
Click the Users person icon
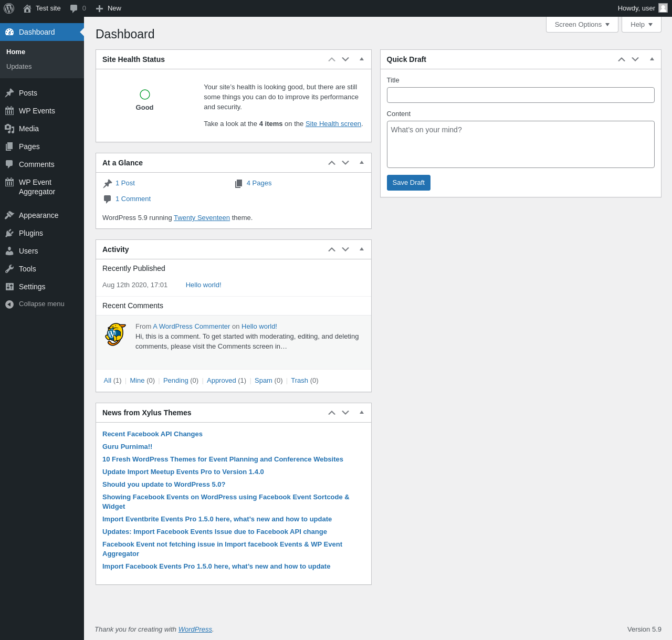9,251
